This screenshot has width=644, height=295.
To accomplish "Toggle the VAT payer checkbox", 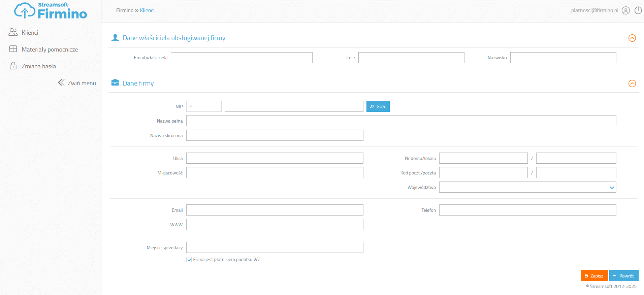I will [189, 260].
